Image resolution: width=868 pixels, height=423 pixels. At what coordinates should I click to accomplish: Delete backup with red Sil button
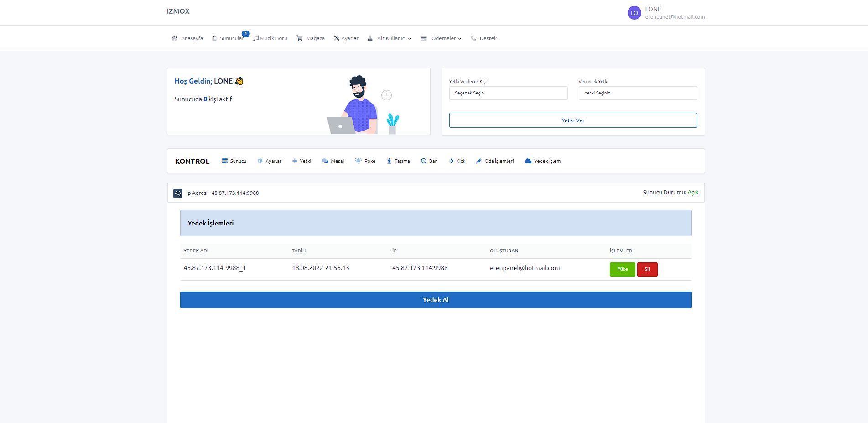[x=647, y=269]
